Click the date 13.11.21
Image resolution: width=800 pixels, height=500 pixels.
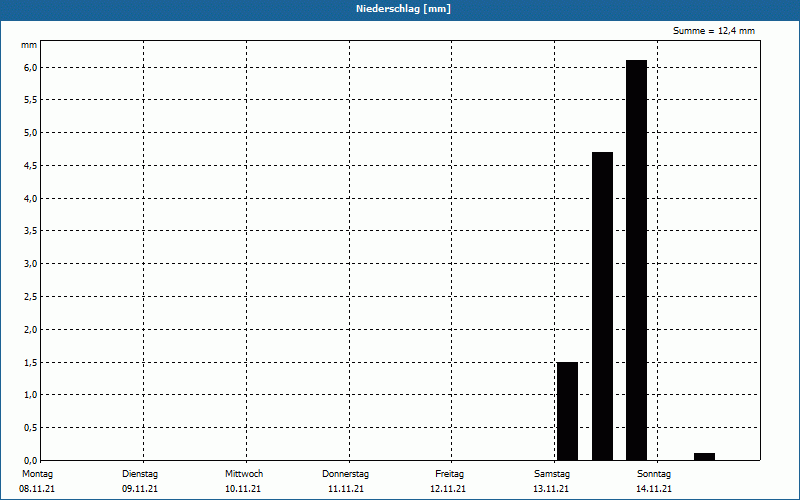point(551,489)
